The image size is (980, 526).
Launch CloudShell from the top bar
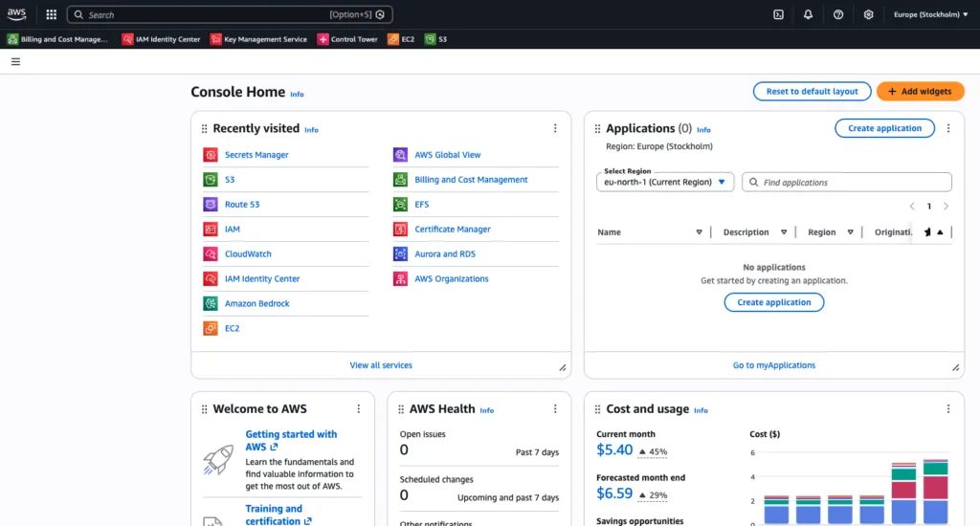click(x=778, y=14)
